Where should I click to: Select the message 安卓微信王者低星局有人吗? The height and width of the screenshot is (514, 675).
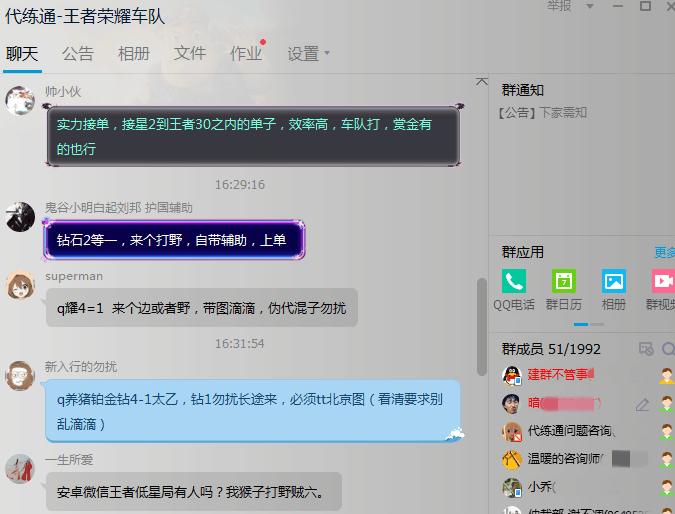point(194,491)
